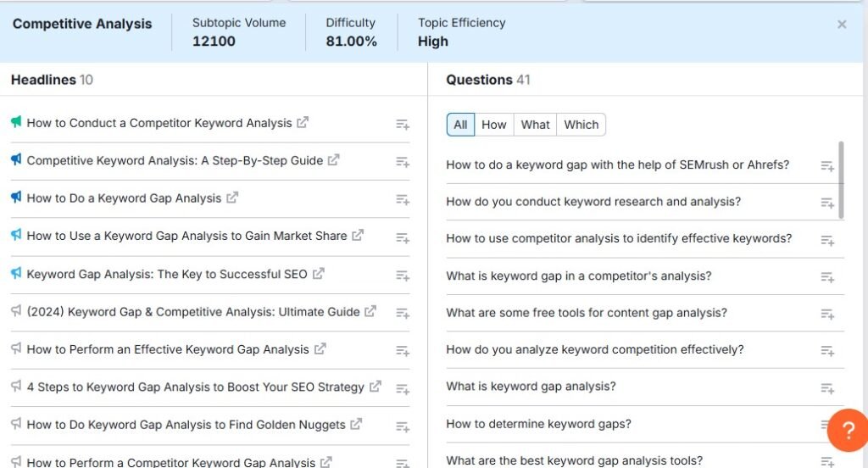
Task: Add question 'How to use competitor analysis to identify effective keywords?'
Action: 827,241
